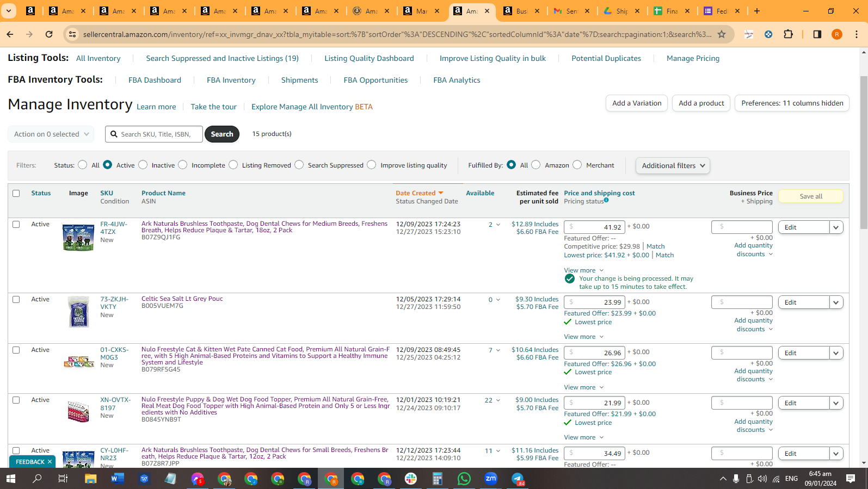This screenshot has width=868, height=489.
Task: Open Edit dropdown arrow for FR-4IJW-4TZX
Action: 836,227
